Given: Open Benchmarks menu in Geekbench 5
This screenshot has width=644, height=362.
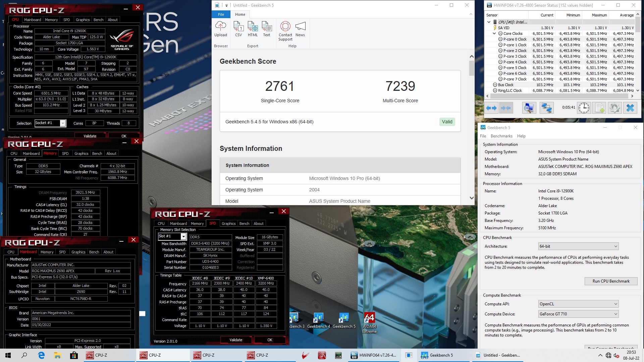Looking at the screenshot, I should 501,136.
